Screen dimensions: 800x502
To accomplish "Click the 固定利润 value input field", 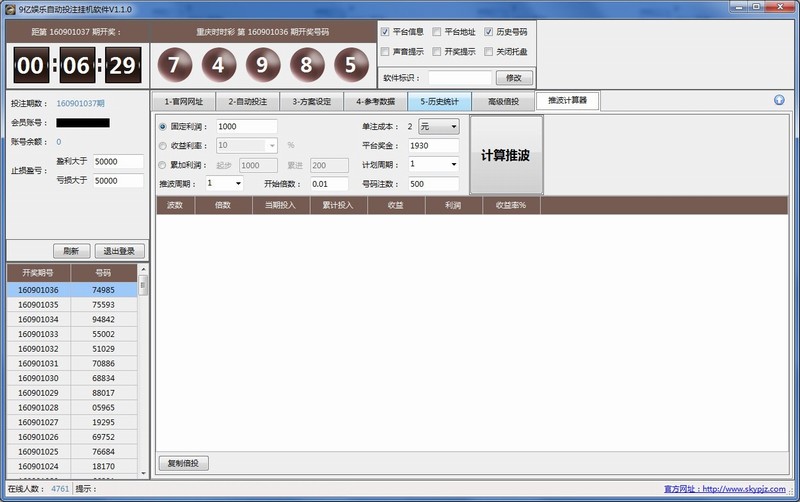I will (x=245, y=127).
